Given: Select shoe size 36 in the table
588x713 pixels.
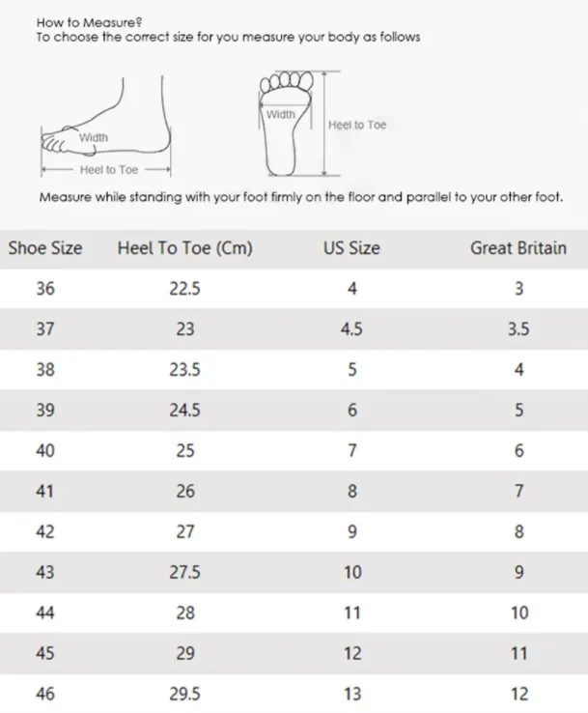Looking at the screenshot, I should coord(45,288).
